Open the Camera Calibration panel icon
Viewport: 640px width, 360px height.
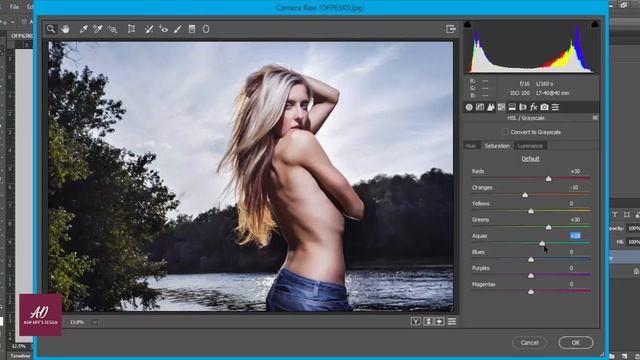click(x=544, y=107)
